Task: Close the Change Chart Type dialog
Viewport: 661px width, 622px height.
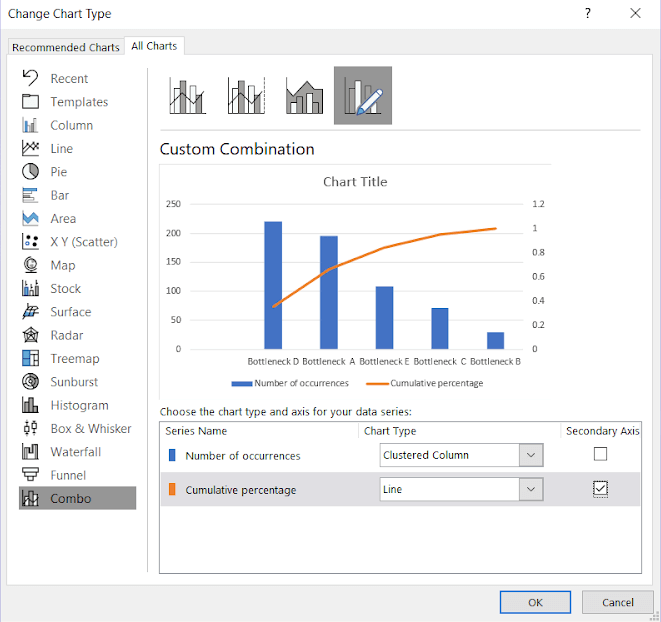Action: pos(635,13)
